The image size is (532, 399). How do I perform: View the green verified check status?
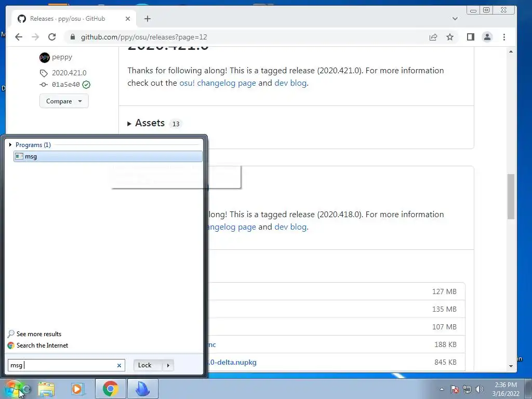coord(87,85)
